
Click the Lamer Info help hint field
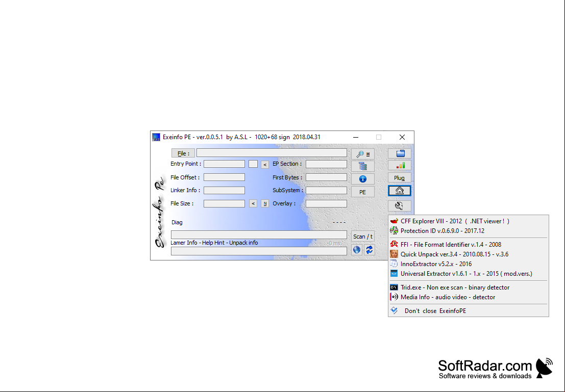click(259, 251)
